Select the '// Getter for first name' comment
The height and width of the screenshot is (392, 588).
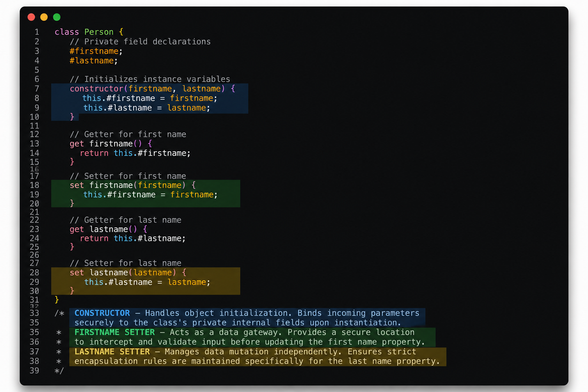pos(128,135)
